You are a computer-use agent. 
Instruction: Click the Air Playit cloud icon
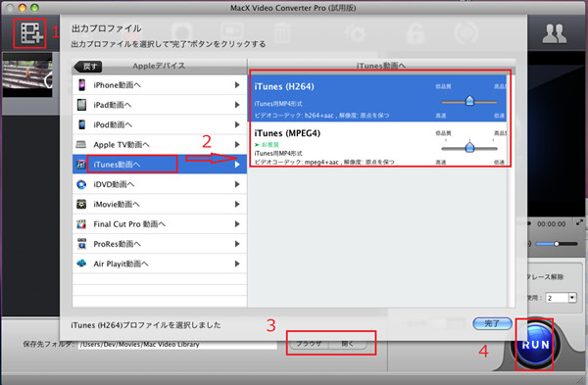81,264
